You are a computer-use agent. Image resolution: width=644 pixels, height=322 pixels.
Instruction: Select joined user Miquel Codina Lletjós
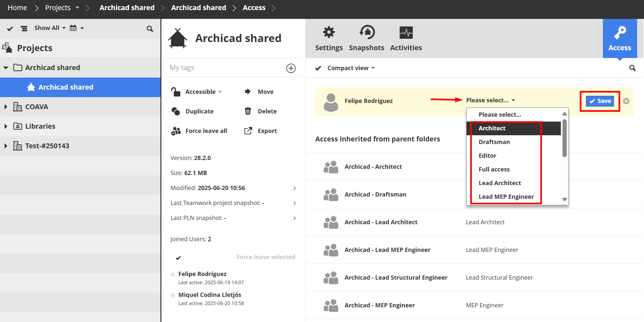click(x=173, y=296)
